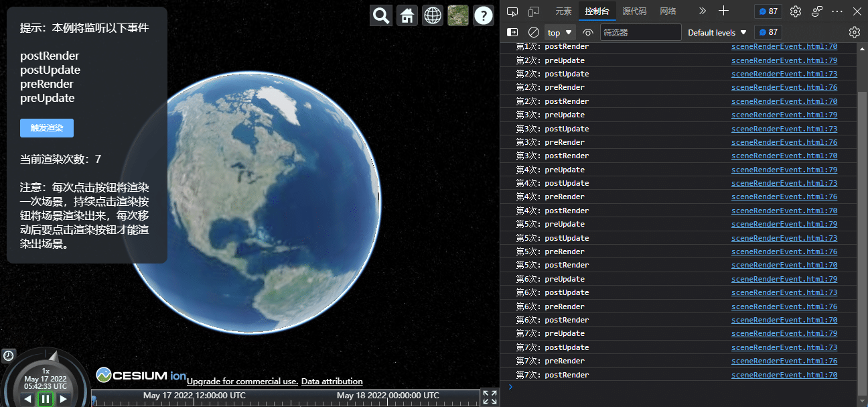The height and width of the screenshot is (407, 868).
Task: Open source link for 第3次: postUpdate
Action: [784, 129]
